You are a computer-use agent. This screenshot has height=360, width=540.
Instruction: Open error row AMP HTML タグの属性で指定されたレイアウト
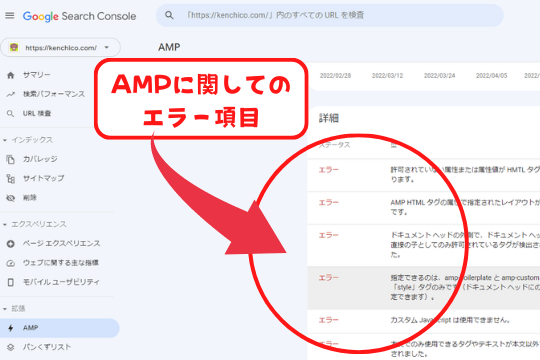click(424, 208)
